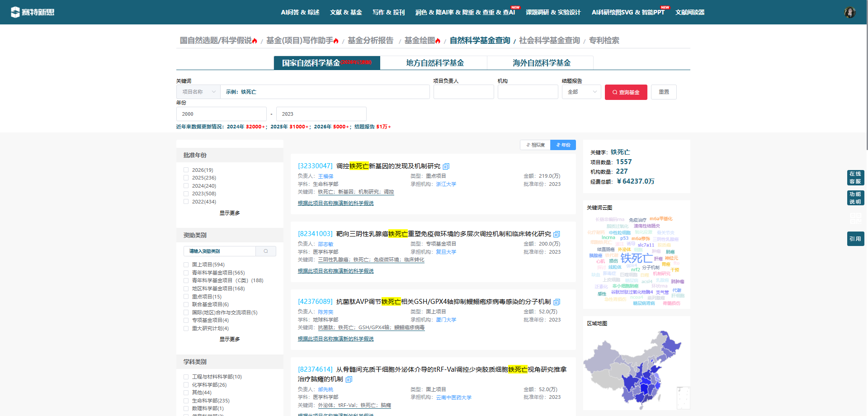Sort results by 年份
Viewport: 868px width, 416px height.
tap(563, 145)
